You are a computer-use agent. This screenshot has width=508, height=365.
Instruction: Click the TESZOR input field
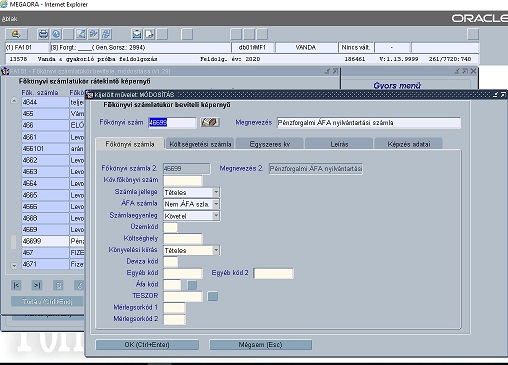coord(183,296)
